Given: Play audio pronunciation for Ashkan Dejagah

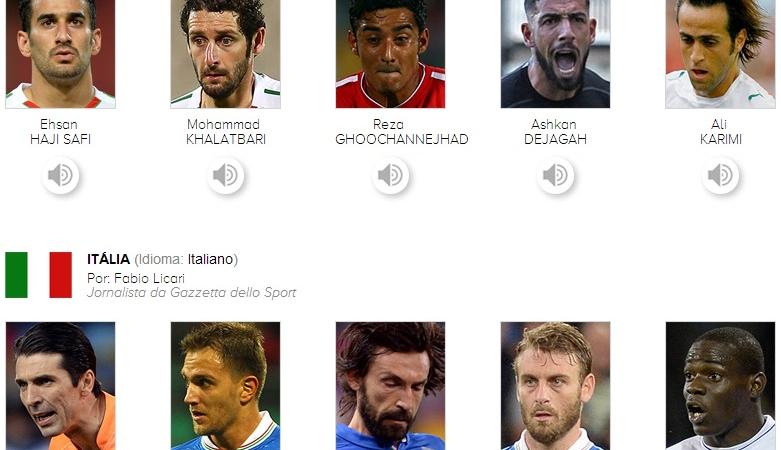Looking at the screenshot, I should [x=555, y=175].
